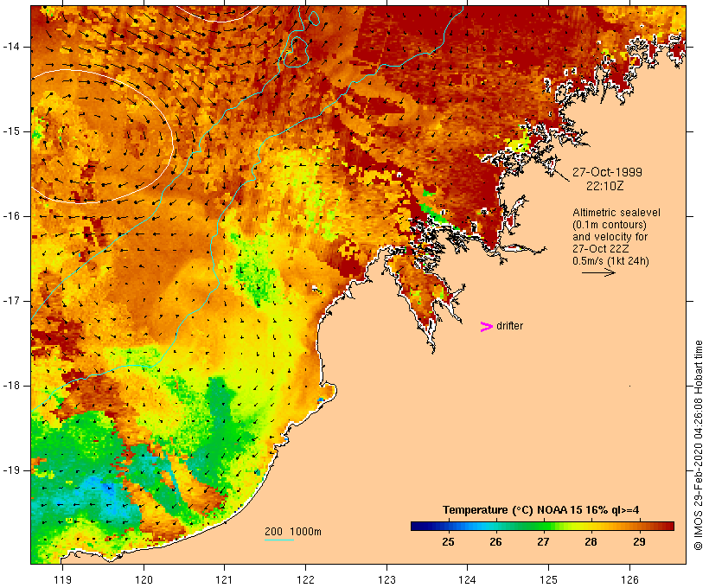Click the latitude axis label '-17'

[x=11, y=301]
